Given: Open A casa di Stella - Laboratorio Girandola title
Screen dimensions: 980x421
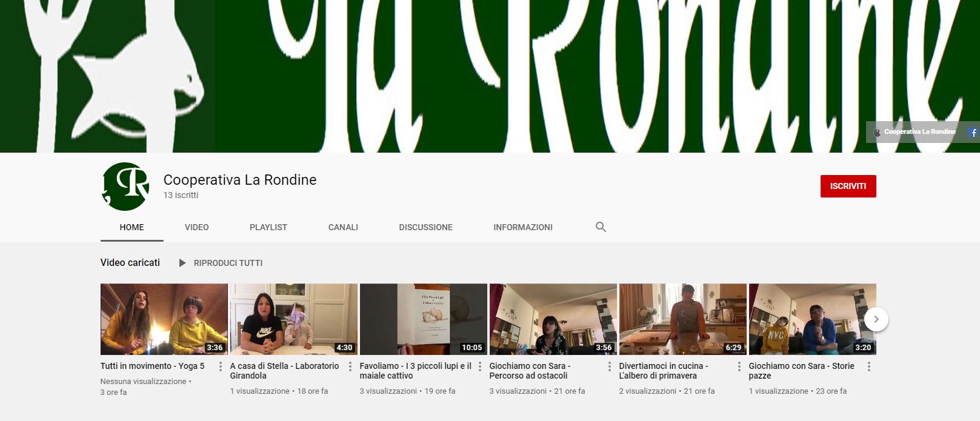Looking at the screenshot, I should coord(284,371).
